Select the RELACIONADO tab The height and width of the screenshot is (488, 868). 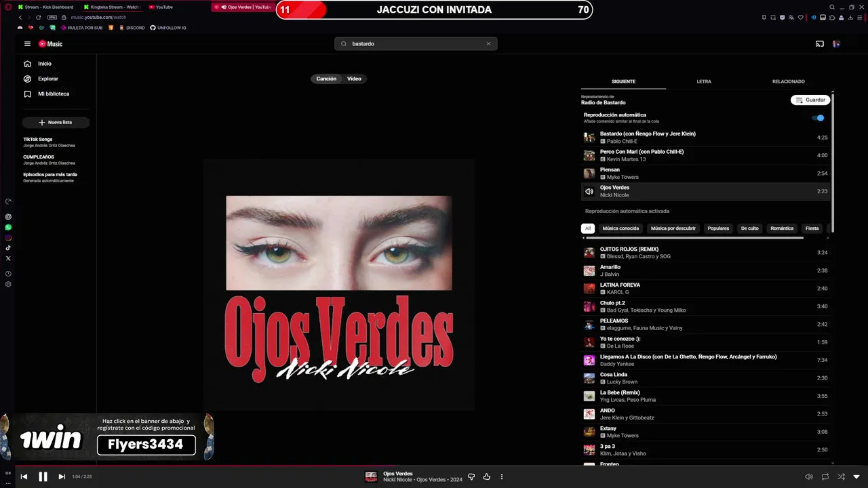pos(788,81)
